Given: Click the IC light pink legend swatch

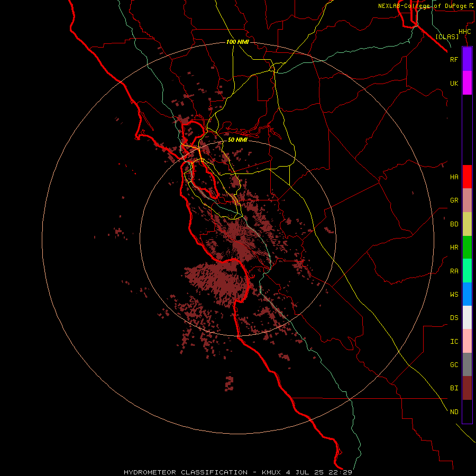Looking at the screenshot, I should click(x=467, y=341).
